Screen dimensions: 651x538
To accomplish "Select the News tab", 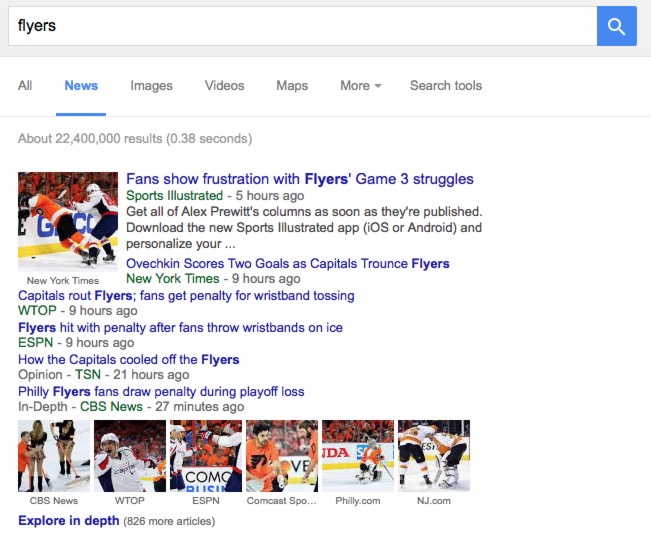I will click(81, 86).
